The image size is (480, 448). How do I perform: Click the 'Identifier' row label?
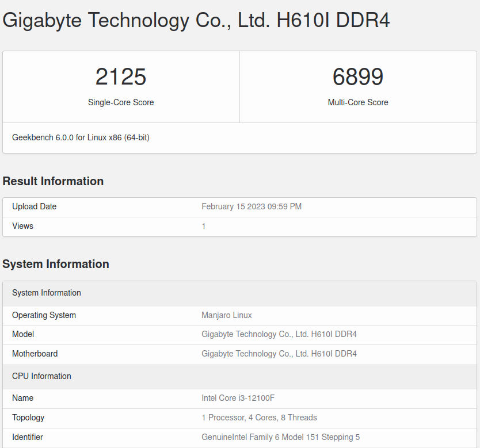[27, 437]
